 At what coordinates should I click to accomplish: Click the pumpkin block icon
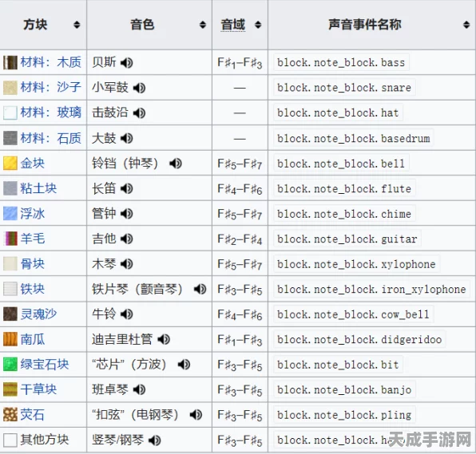pos(10,339)
